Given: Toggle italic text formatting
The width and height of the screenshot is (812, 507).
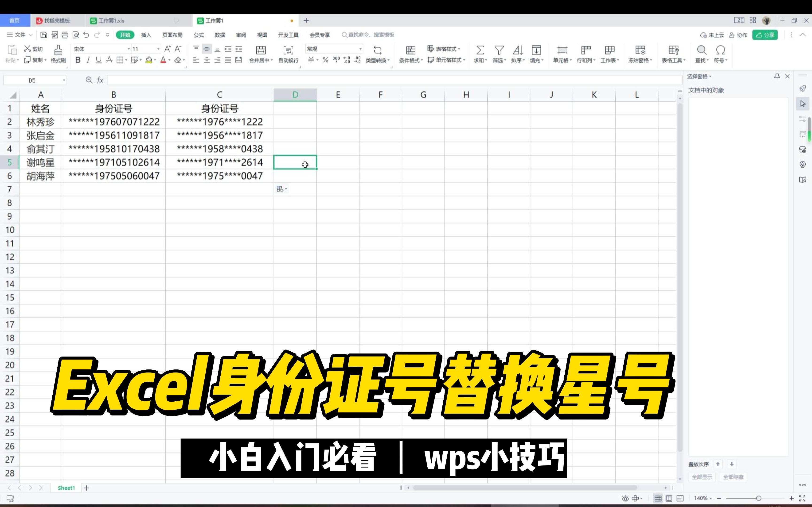Looking at the screenshot, I should (88, 60).
